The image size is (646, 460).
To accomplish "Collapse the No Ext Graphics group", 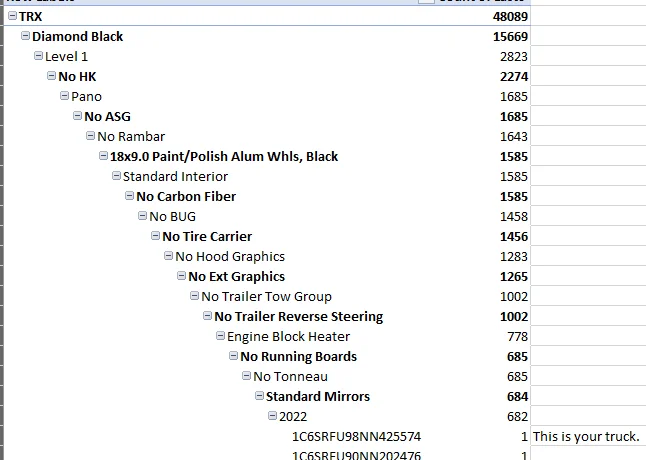I will [181, 276].
